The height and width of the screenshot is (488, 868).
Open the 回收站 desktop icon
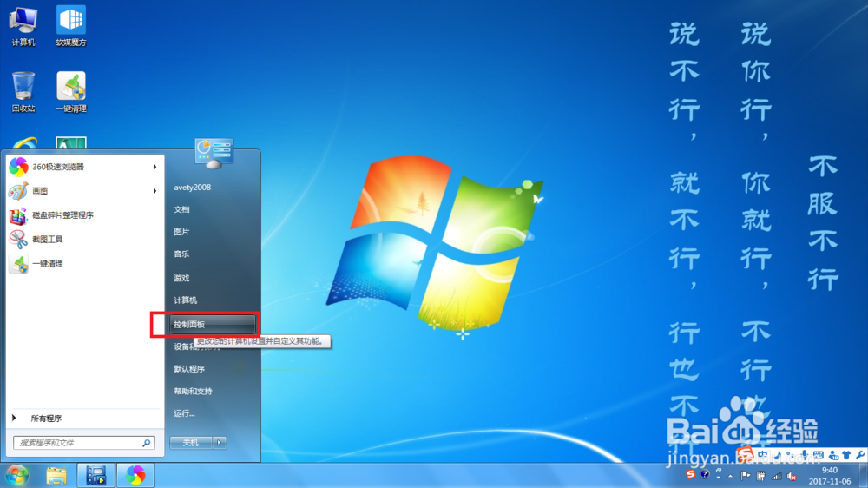click(23, 92)
